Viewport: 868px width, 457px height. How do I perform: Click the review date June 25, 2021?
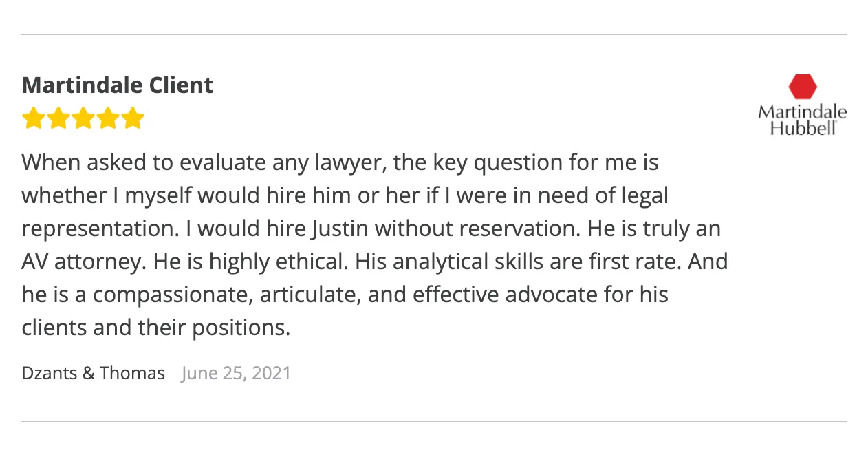point(236,373)
